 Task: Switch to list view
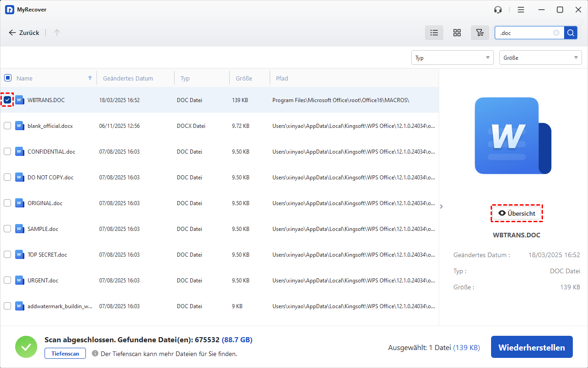434,33
